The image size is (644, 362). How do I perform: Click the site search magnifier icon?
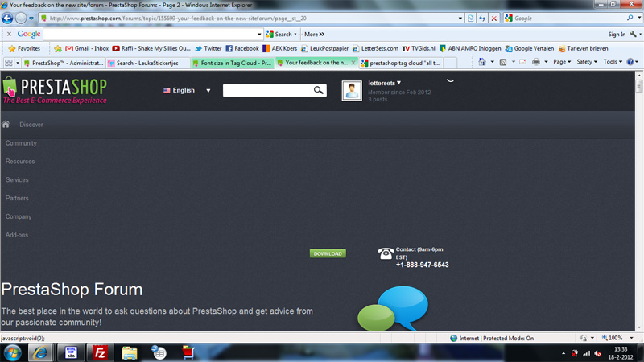click(318, 90)
